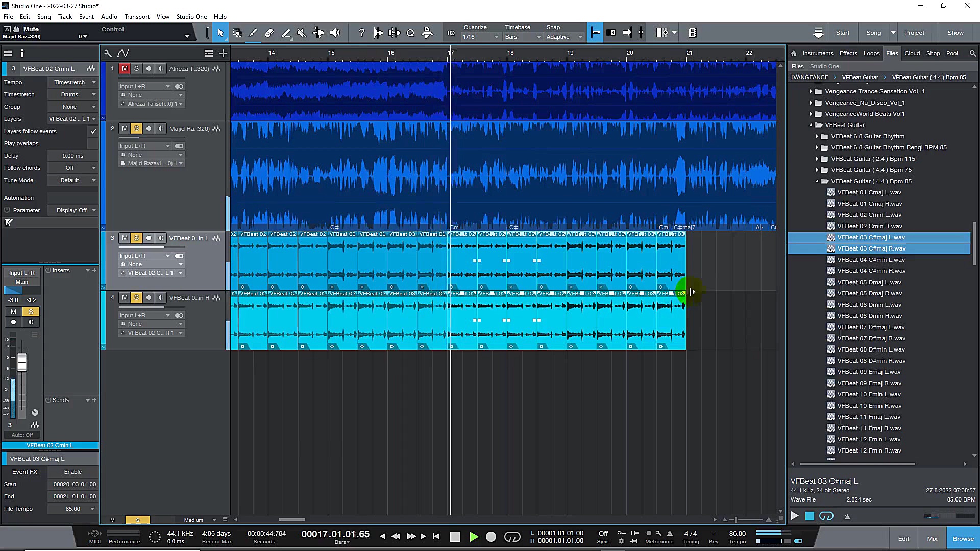
Task: Uncheck Layers follow events checkbox
Action: coord(93,131)
